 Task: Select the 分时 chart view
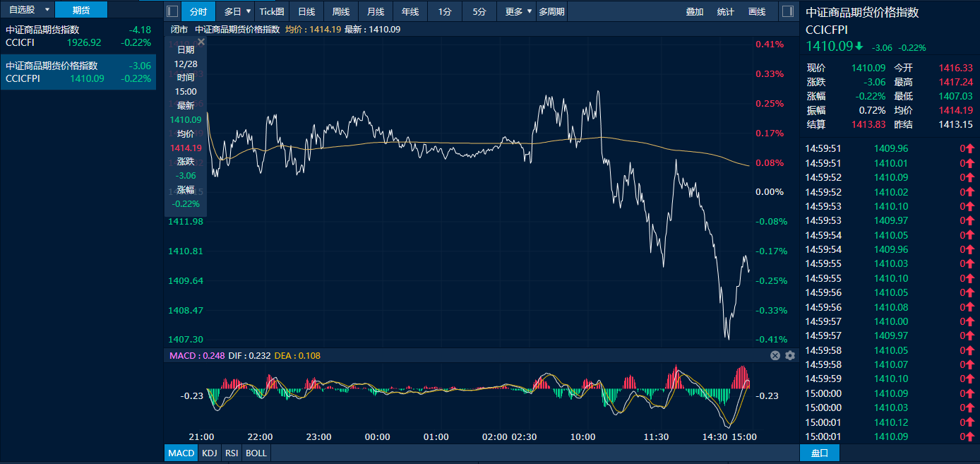198,11
